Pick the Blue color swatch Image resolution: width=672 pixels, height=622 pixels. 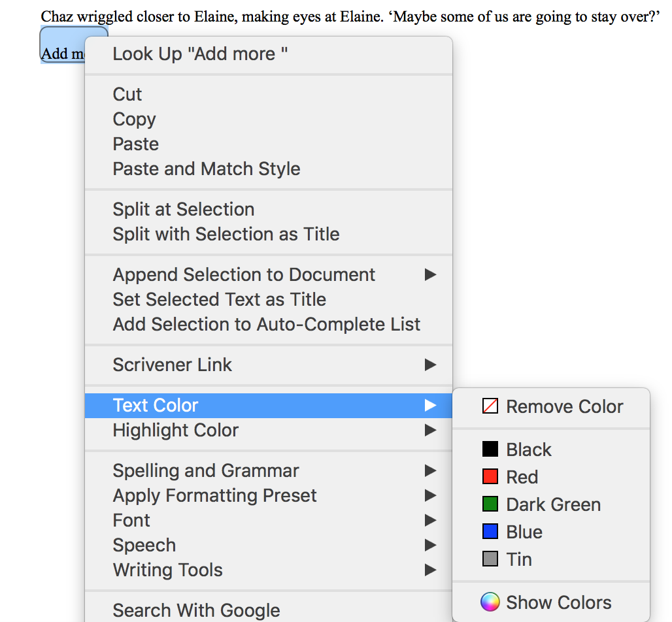(490, 531)
